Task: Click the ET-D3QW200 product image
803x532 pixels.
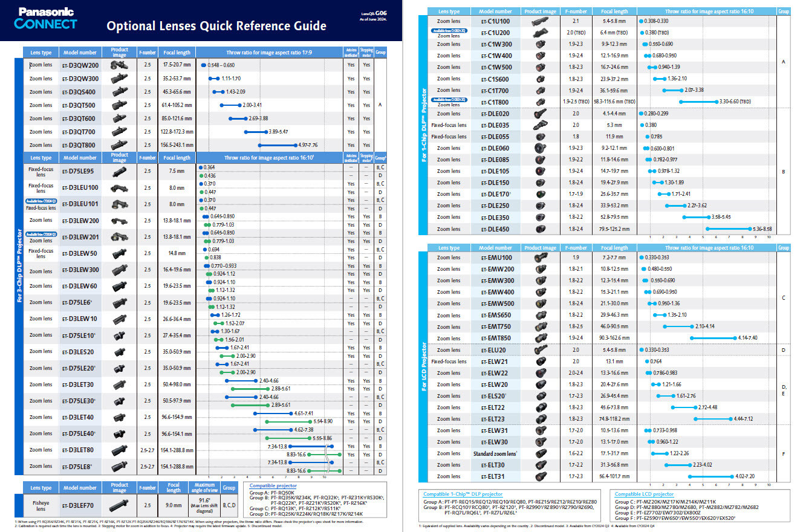Action: pyautogui.click(x=119, y=65)
